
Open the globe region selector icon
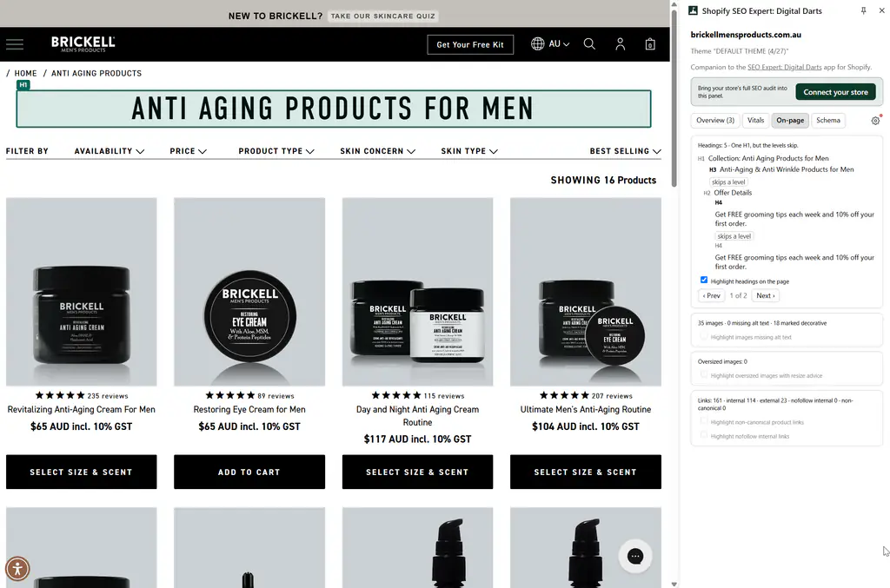click(x=537, y=43)
